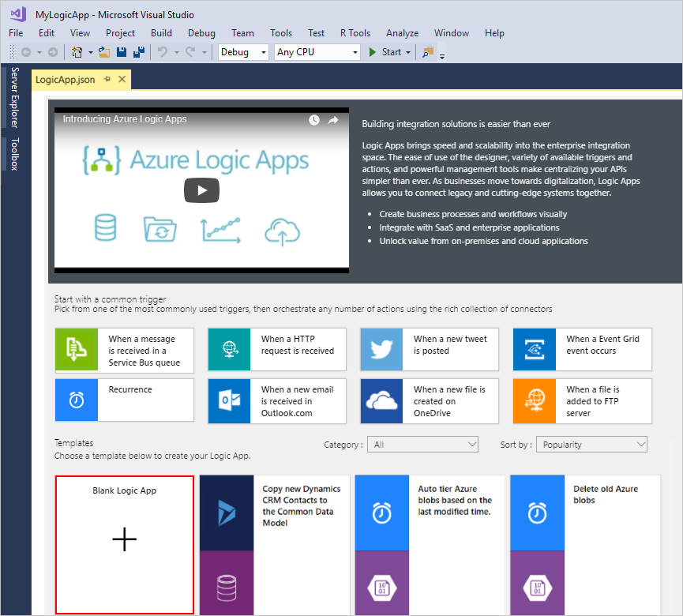Choose the FTP server file trigger
The height and width of the screenshot is (616, 683).
pos(582,401)
